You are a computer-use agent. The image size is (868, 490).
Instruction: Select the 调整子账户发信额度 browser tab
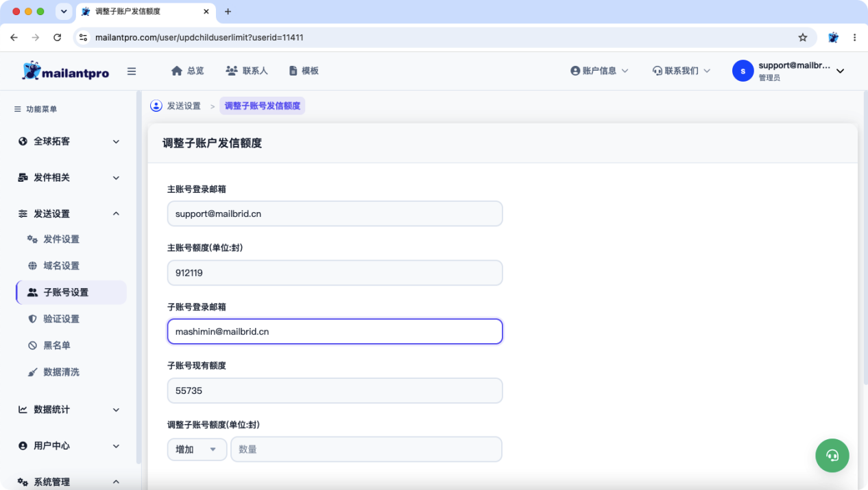146,12
